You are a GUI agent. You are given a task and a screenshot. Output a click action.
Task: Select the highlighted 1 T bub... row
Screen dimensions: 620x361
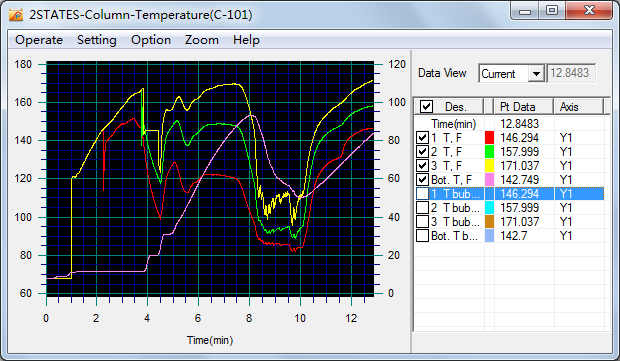[x=509, y=194]
